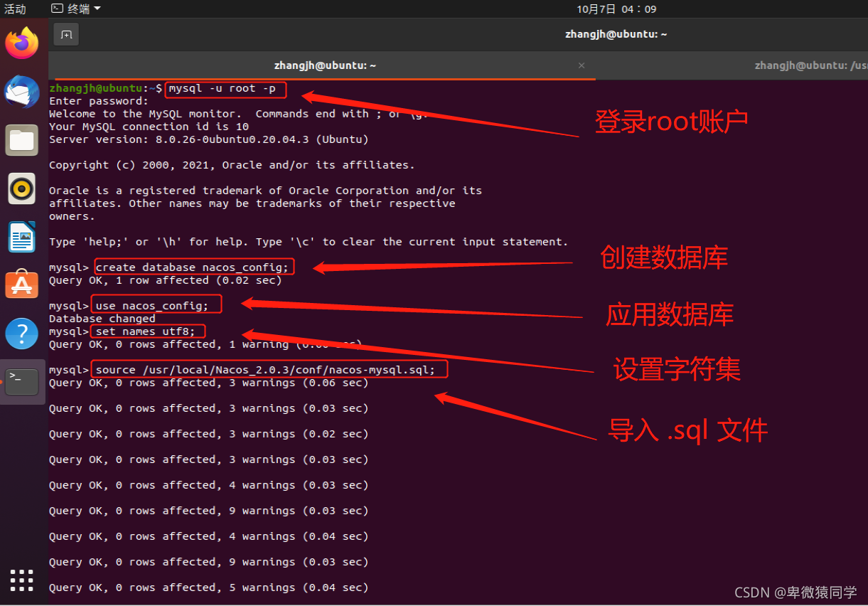Open Firefox from the dock
The image size is (868, 606).
click(22, 44)
